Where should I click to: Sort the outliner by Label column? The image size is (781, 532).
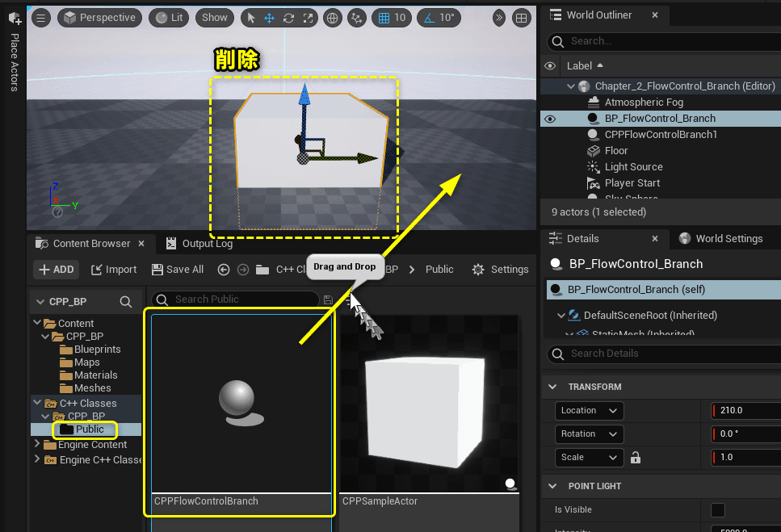pos(585,65)
